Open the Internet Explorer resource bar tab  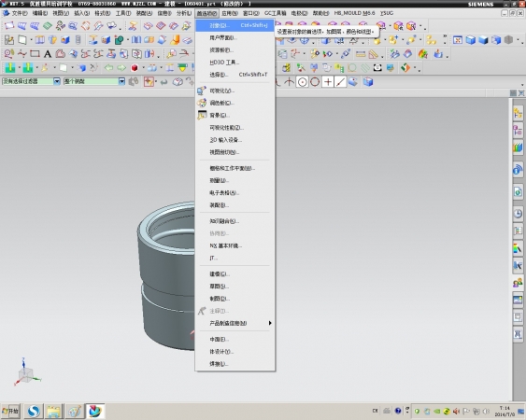click(518, 192)
